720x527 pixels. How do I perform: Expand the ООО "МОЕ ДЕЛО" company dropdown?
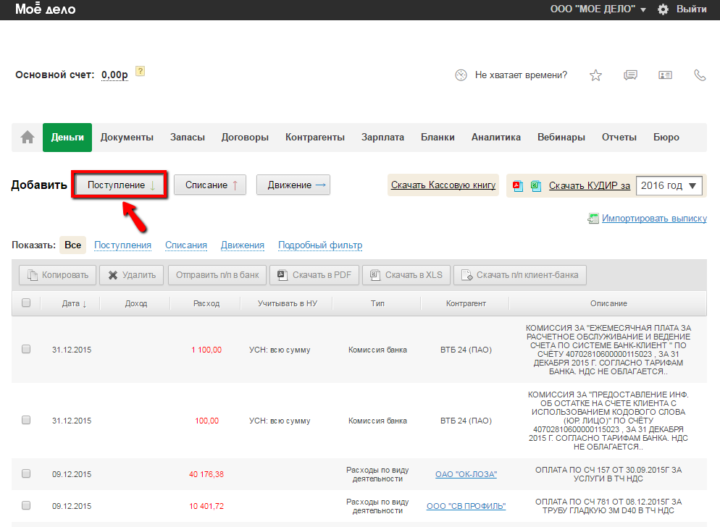[598, 9]
